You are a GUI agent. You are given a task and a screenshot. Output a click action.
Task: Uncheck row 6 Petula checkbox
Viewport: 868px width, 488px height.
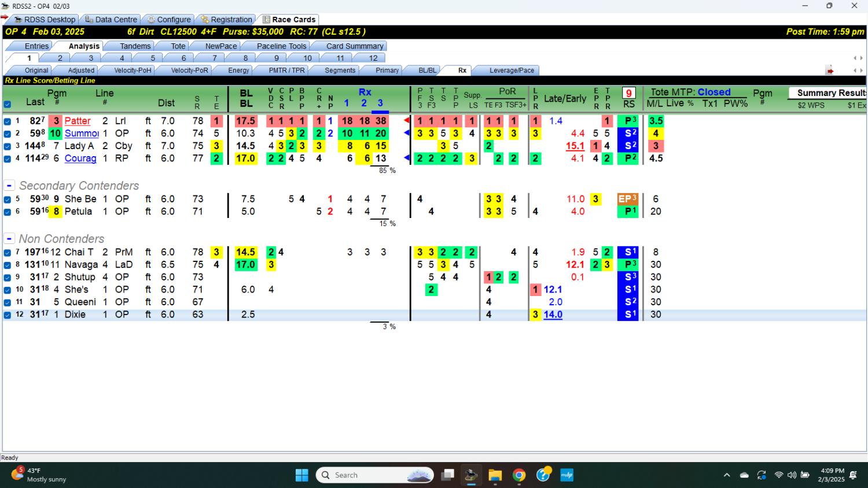pos(7,212)
